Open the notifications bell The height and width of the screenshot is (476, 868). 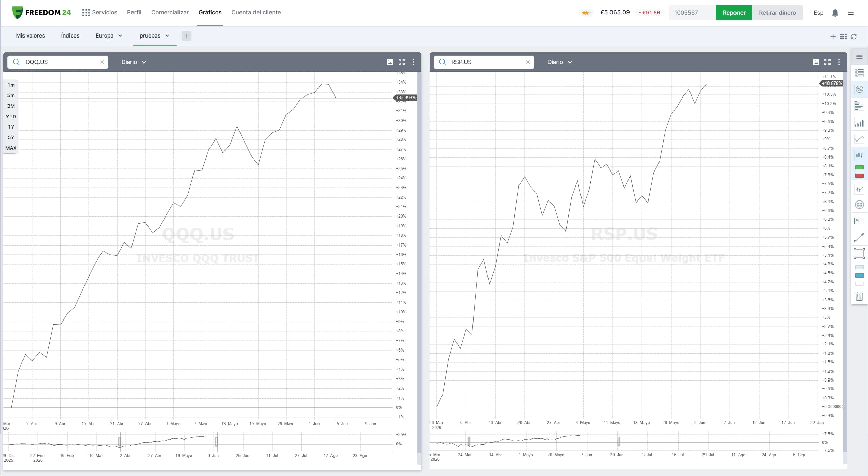[835, 13]
